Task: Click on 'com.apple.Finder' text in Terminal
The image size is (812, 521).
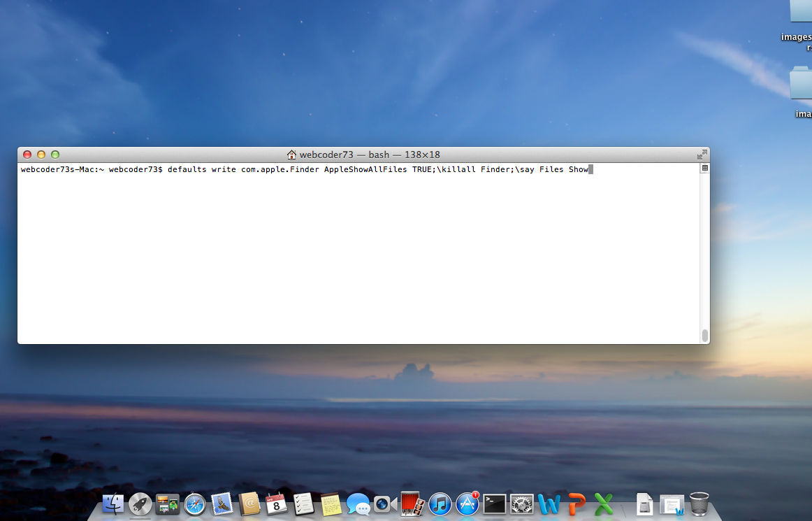Action: [x=280, y=169]
